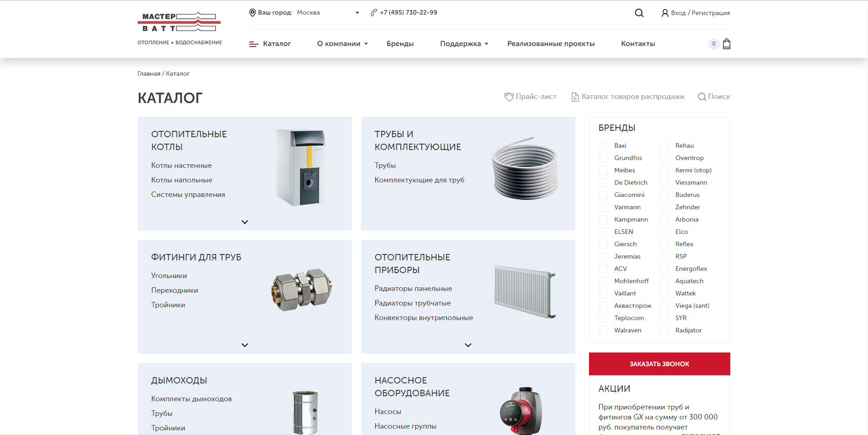Open the Каталог menu item
The height and width of the screenshot is (435, 868).
point(277,44)
